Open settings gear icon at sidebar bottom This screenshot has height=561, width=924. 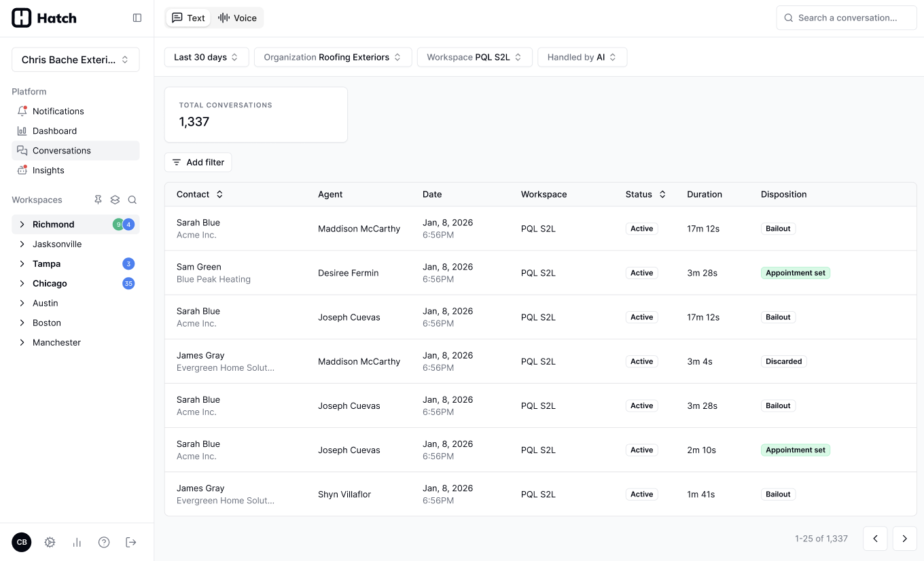click(x=50, y=542)
